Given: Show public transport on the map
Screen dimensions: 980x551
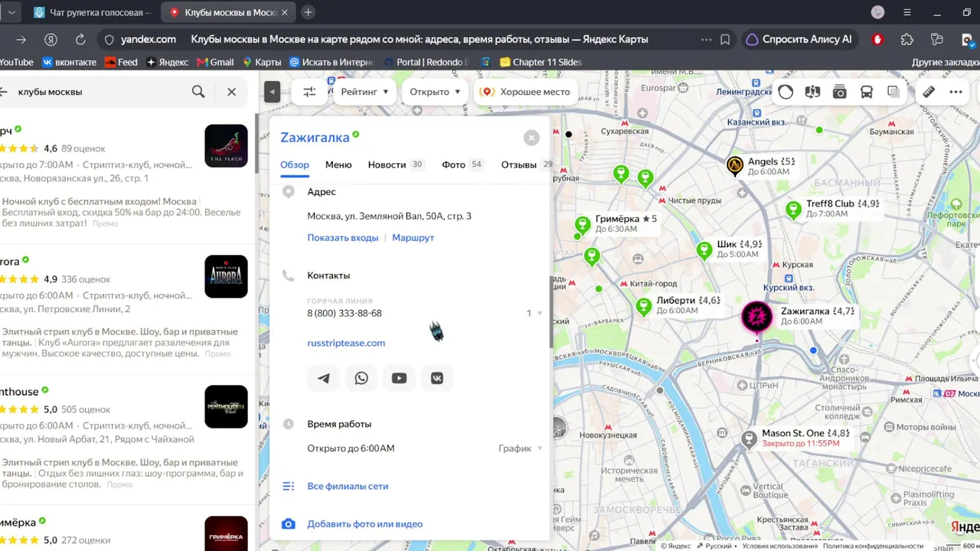Looking at the screenshot, I should click(x=867, y=92).
